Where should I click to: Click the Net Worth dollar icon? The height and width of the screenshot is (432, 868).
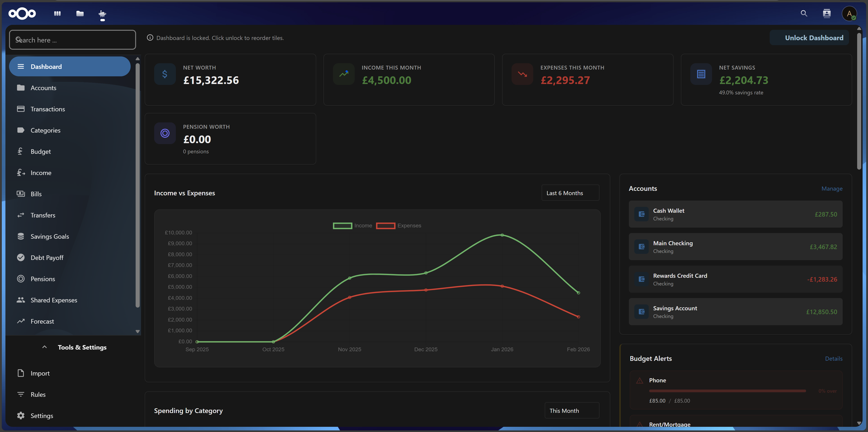pos(165,74)
